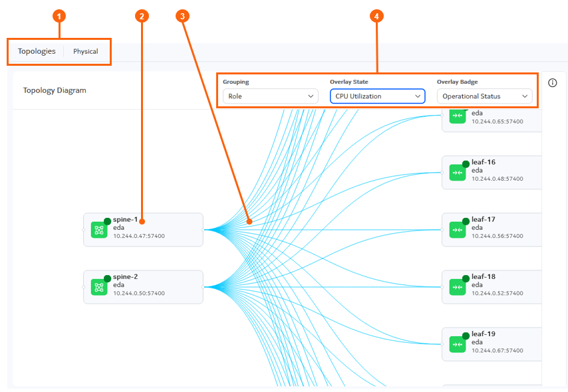Select the spine-1 node name

(x=125, y=219)
